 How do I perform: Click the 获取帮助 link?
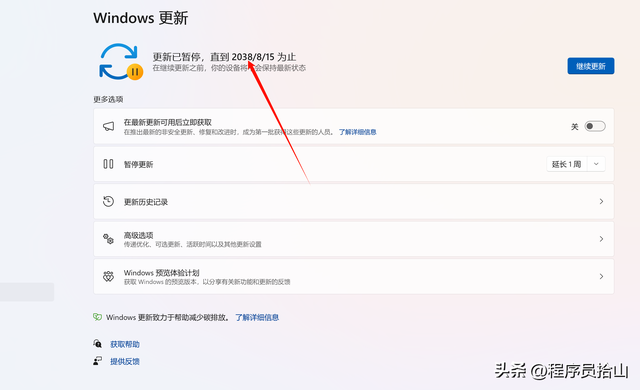coord(125,344)
